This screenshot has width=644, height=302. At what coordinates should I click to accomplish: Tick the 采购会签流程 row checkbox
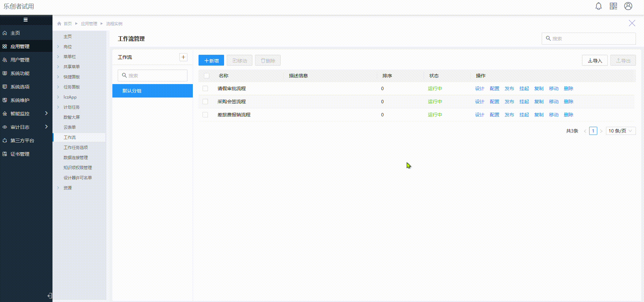click(x=205, y=102)
